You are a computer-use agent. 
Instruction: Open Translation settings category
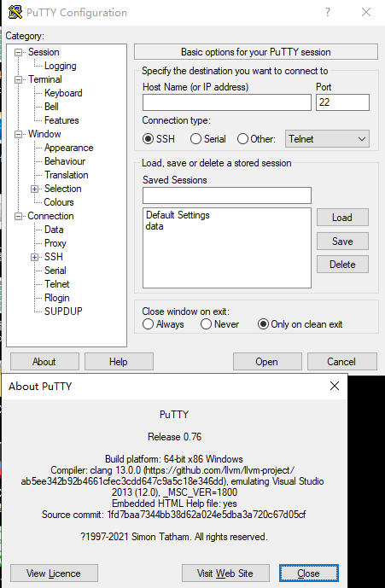coord(66,175)
